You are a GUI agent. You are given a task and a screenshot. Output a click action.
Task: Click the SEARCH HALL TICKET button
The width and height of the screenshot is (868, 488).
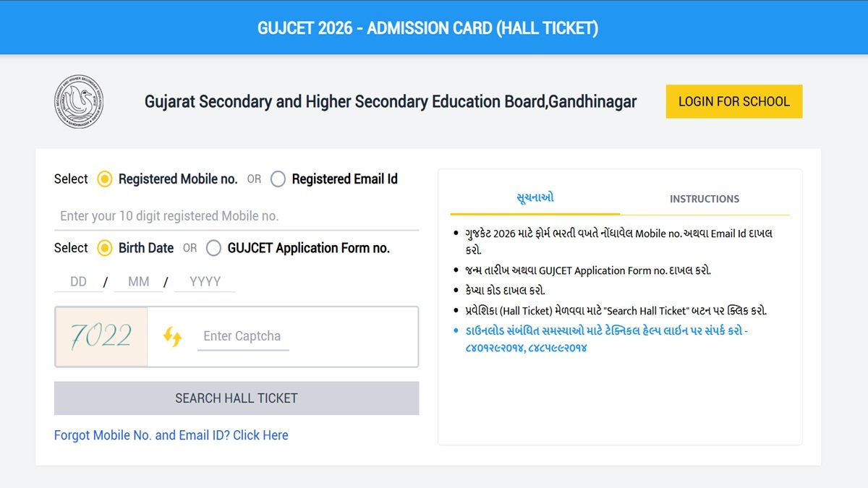coord(237,398)
